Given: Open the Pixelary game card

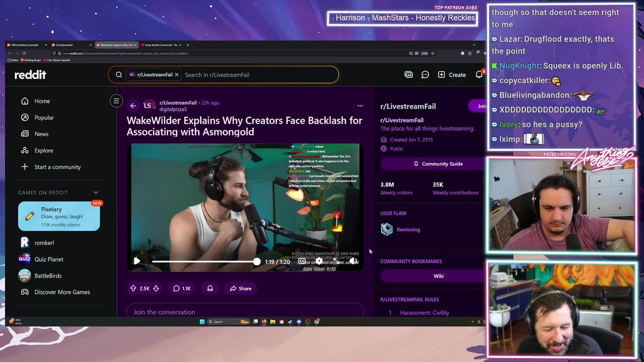Looking at the screenshot, I should click(x=59, y=216).
